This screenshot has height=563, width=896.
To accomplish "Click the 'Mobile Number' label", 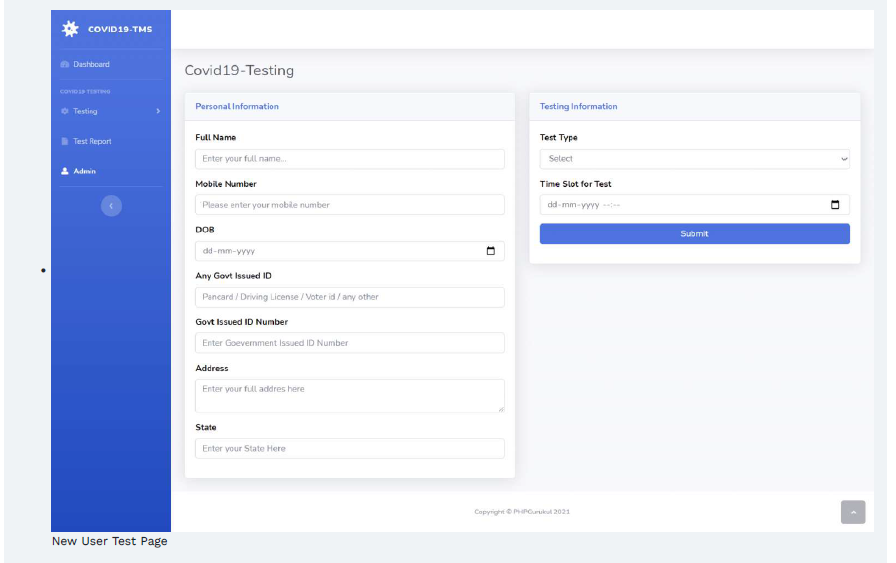I will 226,184.
